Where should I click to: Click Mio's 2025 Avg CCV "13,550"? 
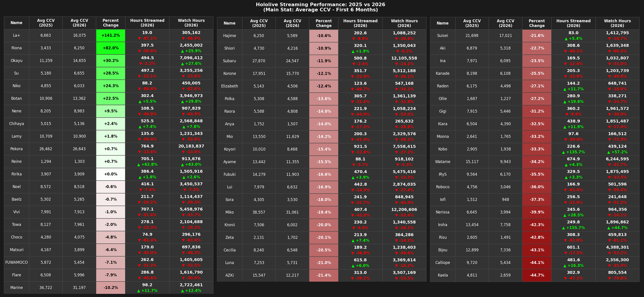pos(259,137)
